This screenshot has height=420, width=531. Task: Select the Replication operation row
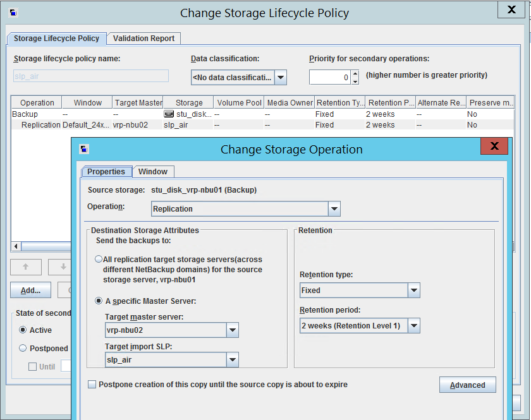(262, 125)
